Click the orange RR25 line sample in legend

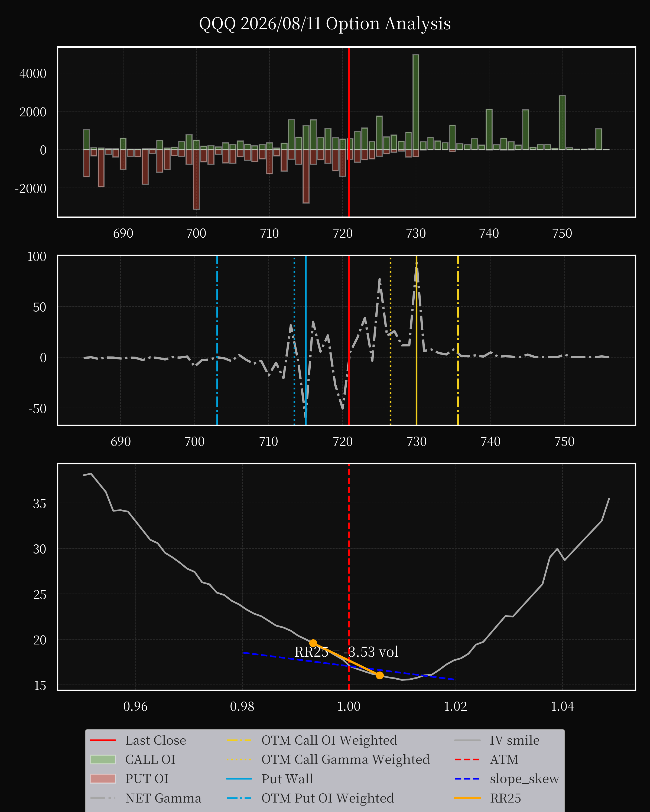tap(467, 798)
